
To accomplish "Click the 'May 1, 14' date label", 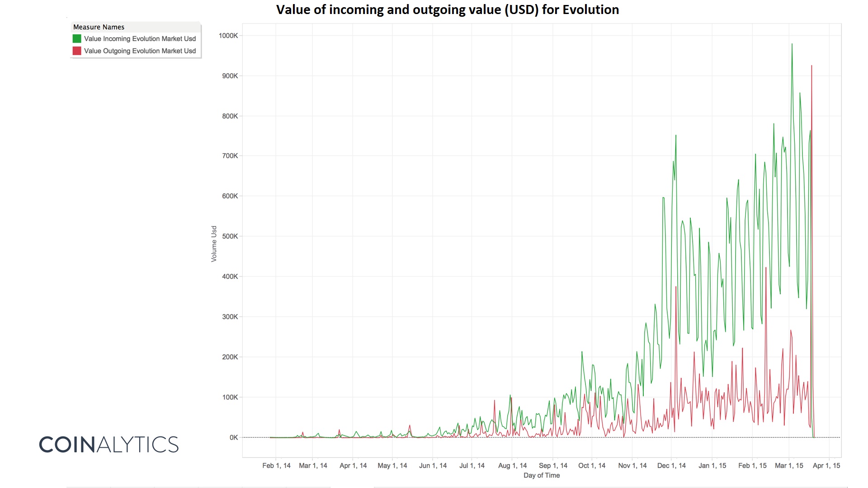I will click(392, 465).
